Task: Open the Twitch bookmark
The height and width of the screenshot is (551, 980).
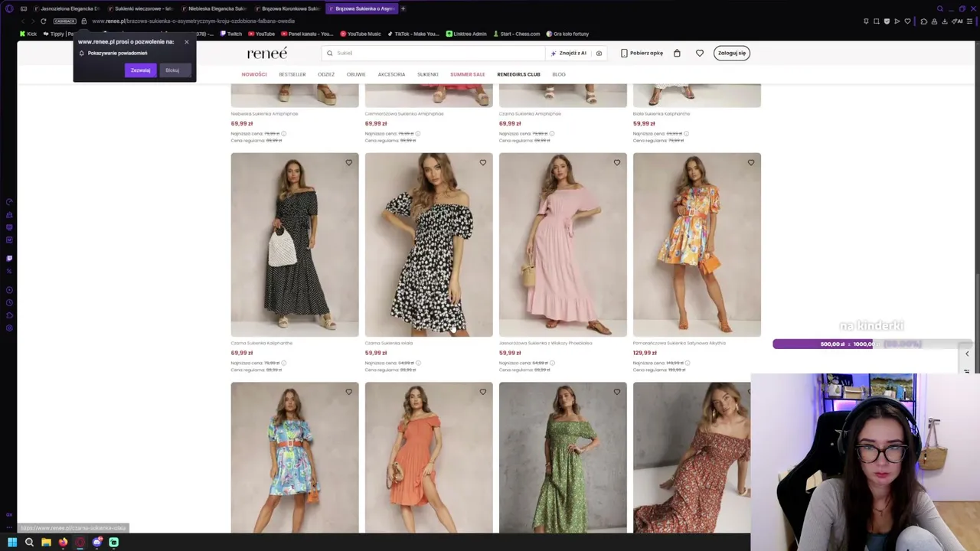Action: tap(231, 34)
